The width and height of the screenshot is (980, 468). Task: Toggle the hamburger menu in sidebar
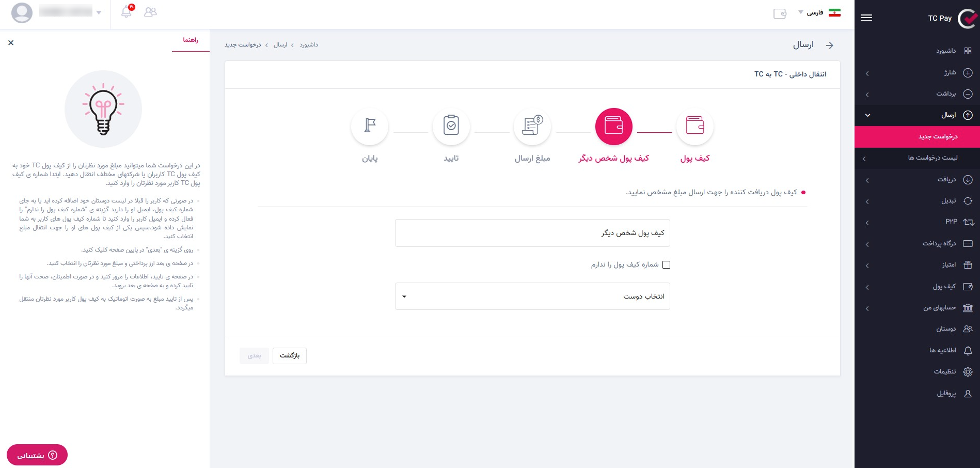click(866, 18)
